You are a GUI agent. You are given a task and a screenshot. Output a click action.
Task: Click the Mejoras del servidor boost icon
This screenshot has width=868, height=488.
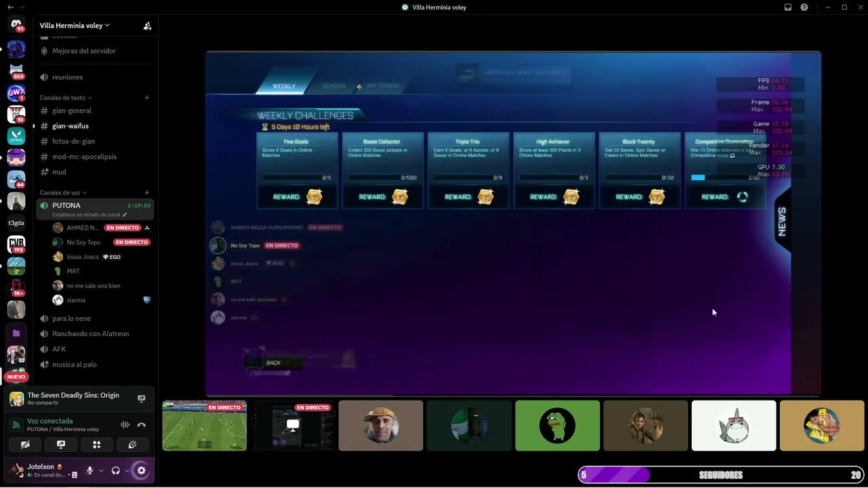coord(44,51)
